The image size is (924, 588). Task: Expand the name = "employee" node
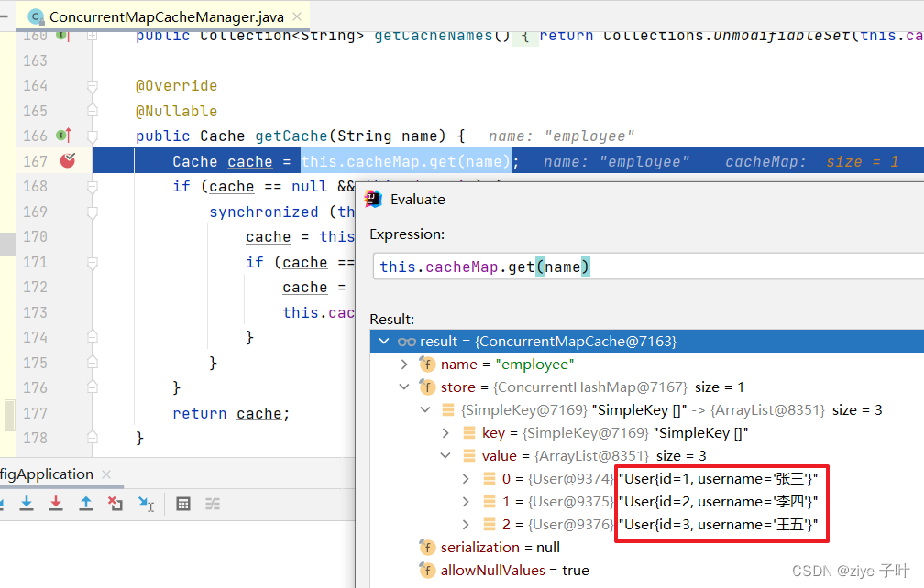404,365
